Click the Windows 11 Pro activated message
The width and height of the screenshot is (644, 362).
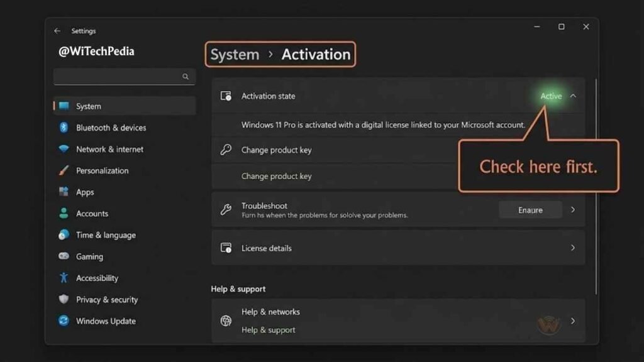coord(383,125)
